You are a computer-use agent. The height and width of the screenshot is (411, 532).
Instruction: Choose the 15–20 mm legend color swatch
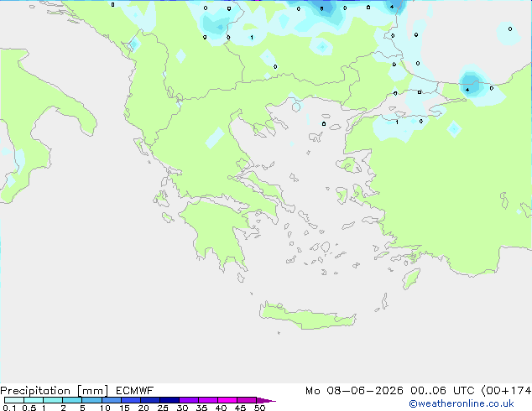[x=131, y=400]
